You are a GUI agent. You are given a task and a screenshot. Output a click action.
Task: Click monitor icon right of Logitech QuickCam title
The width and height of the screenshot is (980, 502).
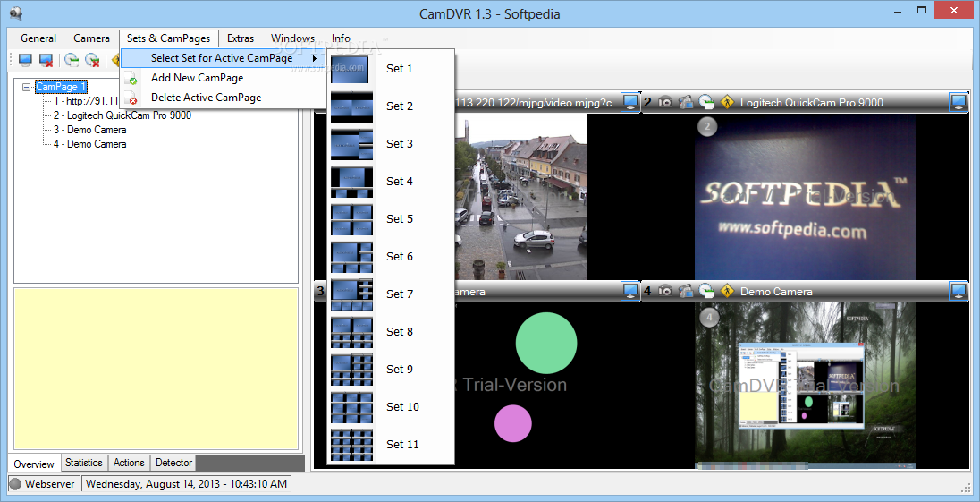click(x=958, y=103)
